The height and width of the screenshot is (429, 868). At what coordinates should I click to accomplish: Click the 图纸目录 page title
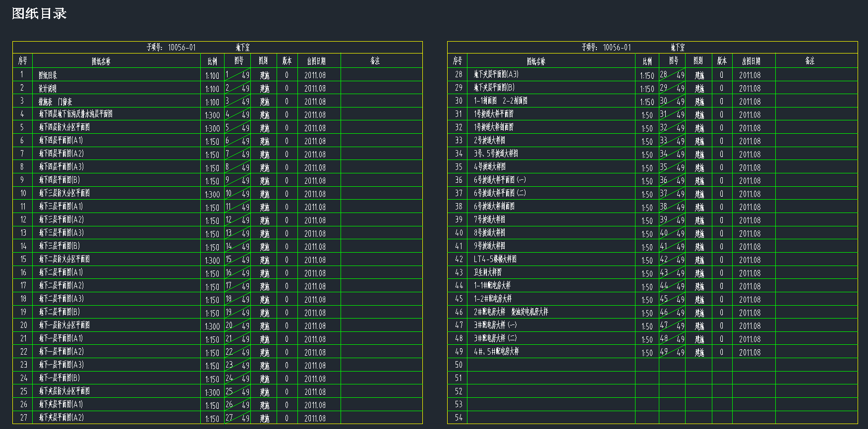pos(39,13)
